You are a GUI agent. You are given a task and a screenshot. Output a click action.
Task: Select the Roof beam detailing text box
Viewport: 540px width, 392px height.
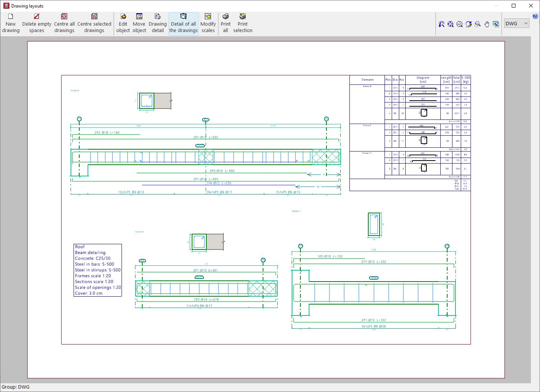pyautogui.click(x=98, y=270)
